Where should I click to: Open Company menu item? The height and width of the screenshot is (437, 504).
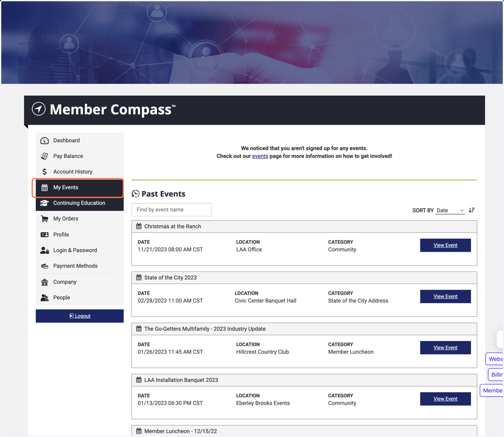(80, 282)
